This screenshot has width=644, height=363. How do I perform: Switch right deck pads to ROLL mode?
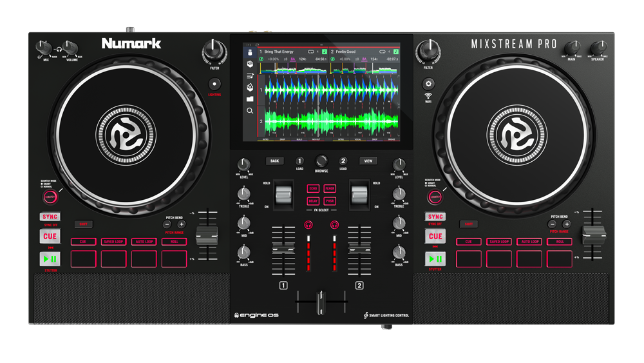coord(560,242)
